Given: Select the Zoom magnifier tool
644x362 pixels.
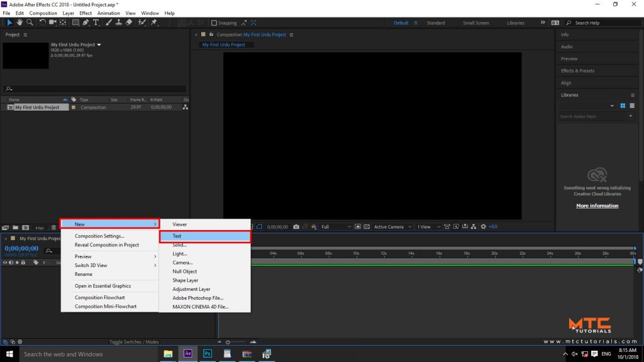Looking at the screenshot, I should pyautogui.click(x=30, y=23).
